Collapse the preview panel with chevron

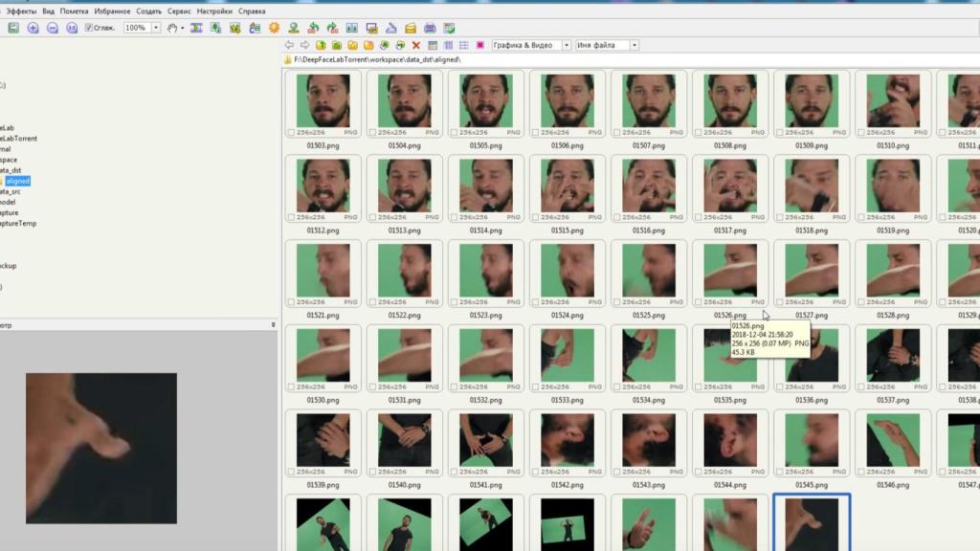pyautogui.click(x=274, y=325)
